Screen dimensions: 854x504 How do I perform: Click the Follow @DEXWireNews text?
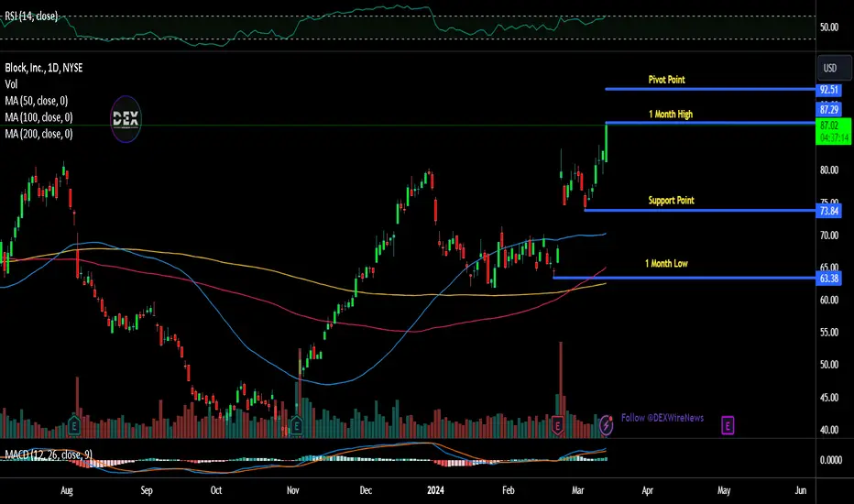click(x=662, y=418)
